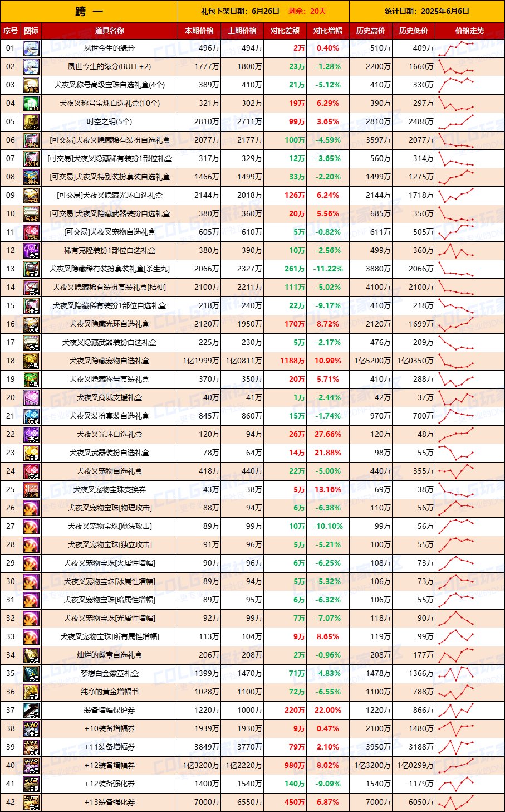Click the 3849万 price cell
Image resolution: width=505 pixels, height=812 pixels.
(199, 747)
